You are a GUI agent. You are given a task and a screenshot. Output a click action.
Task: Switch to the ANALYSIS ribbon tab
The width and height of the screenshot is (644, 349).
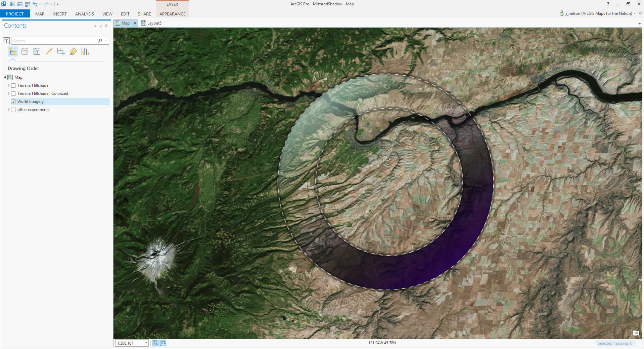[x=85, y=14]
